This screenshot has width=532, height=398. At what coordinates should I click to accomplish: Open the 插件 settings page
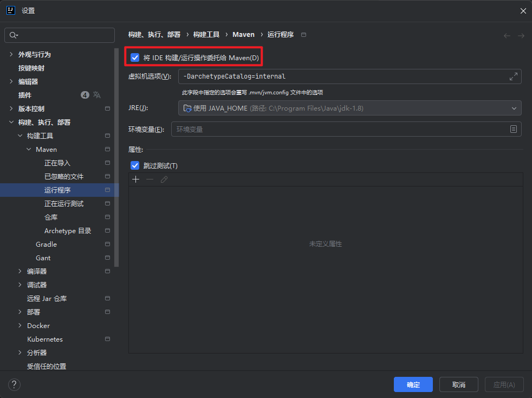(x=25, y=95)
